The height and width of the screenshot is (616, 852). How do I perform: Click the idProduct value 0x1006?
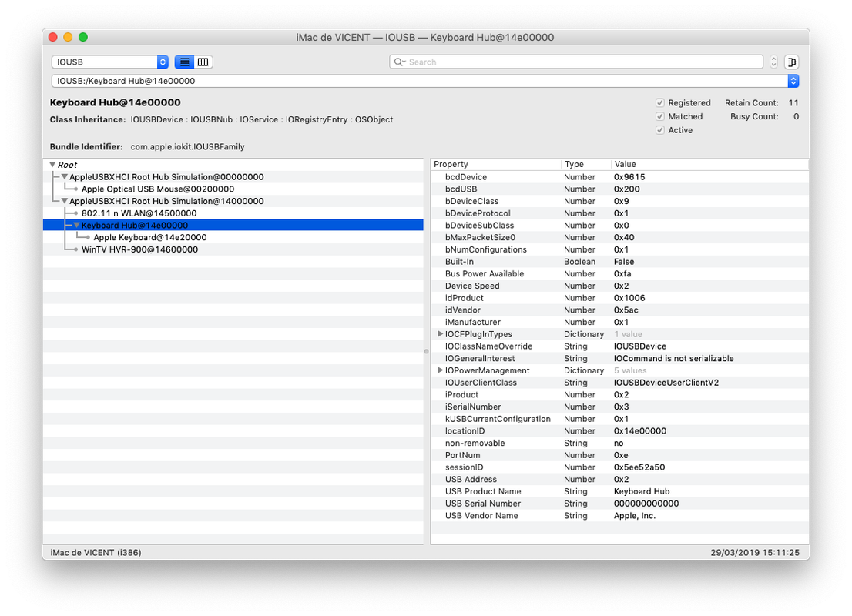(629, 298)
